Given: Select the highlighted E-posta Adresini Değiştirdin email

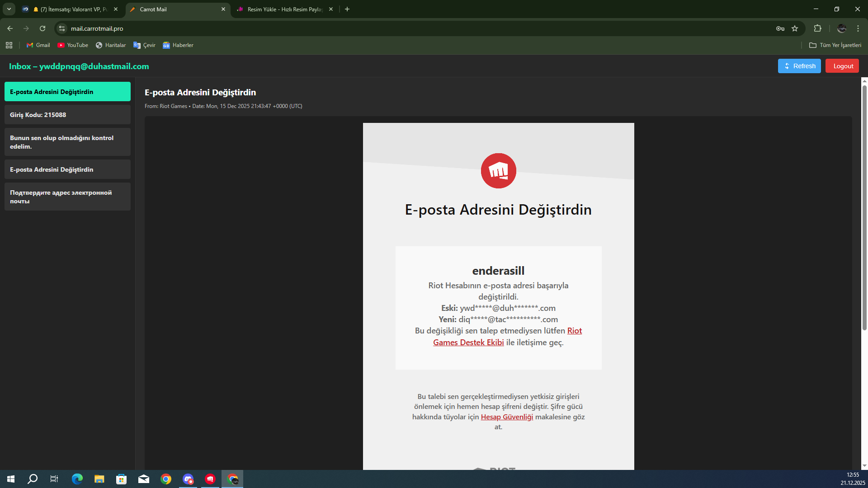Looking at the screenshot, I should pyautogui.click(x=67, y=92).
